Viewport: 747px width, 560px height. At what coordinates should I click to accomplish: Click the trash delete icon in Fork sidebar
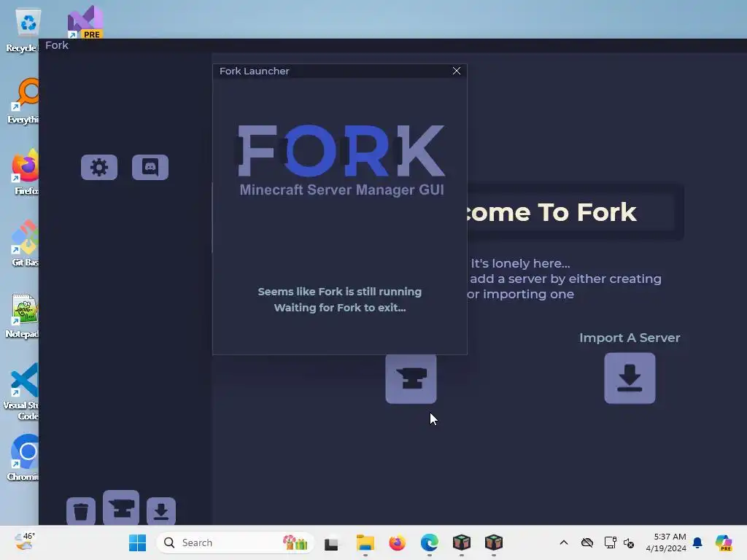(x=81, y=511)
